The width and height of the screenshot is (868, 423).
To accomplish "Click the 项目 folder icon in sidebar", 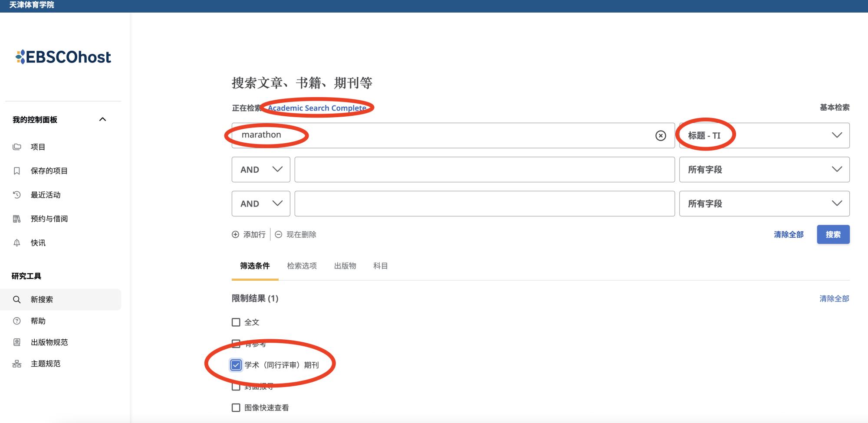I will tap(17, 147).
